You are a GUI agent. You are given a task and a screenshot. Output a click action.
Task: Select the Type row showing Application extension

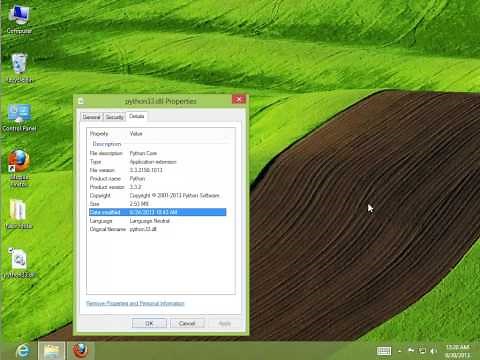[x=157, y=162]
